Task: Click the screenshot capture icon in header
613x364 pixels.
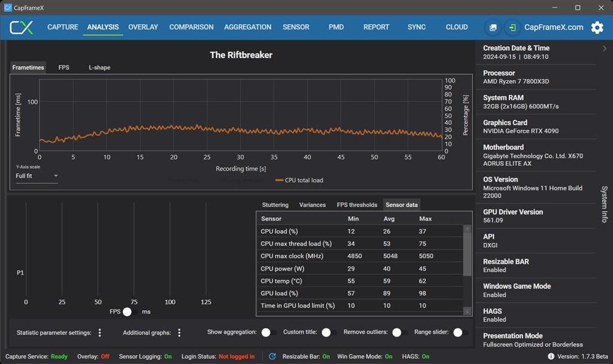Action: coord(493,28)
